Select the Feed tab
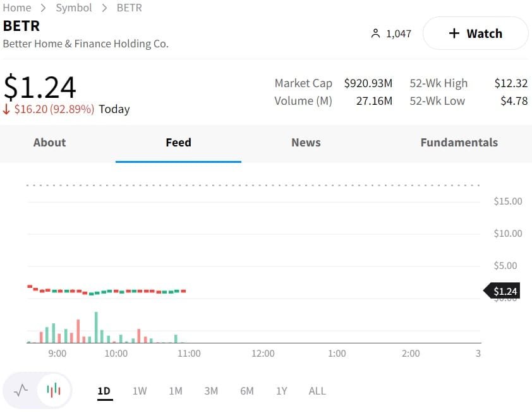Viewport: 532px width, 416px height. [x=178, y=143]
